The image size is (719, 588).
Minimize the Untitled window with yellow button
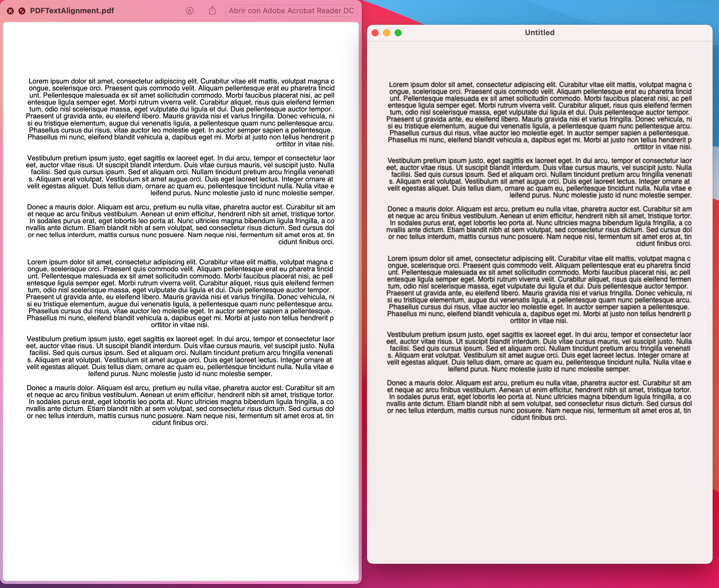coord(387,33)
